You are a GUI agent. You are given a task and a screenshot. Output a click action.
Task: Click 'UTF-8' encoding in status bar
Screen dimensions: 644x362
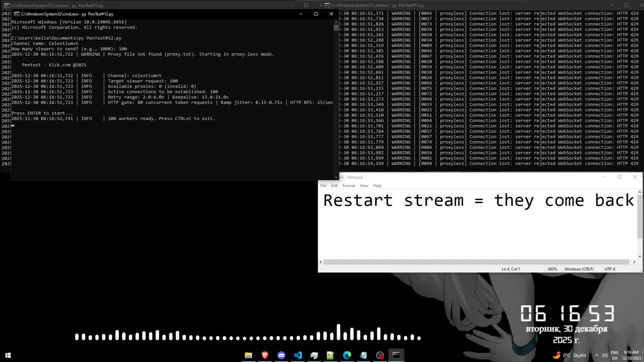click(610, 269)
